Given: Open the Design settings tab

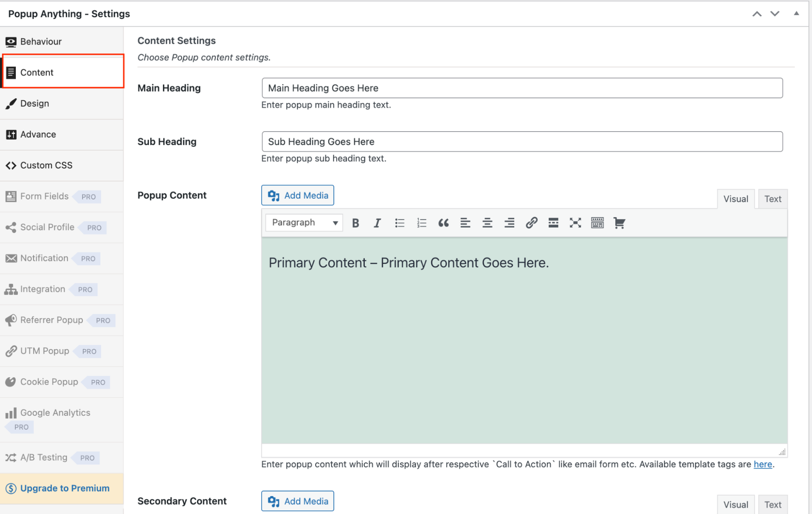Looking at the screenshot, I should [x=62, y=104].
